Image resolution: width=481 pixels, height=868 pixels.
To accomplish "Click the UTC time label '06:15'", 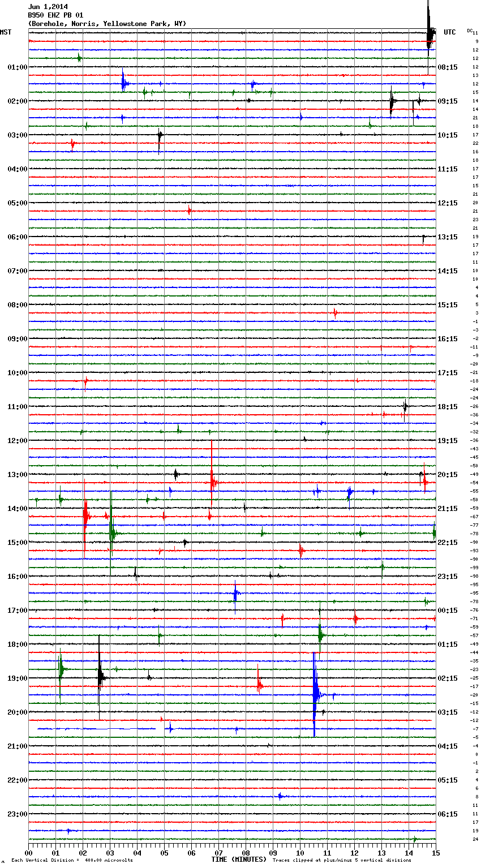I will [448, 814].
